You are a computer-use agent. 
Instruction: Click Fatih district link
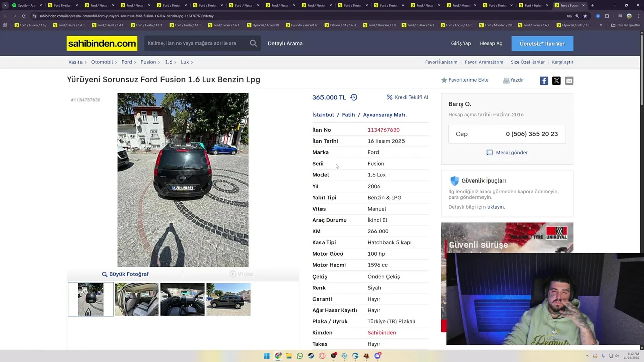[348, 115]
